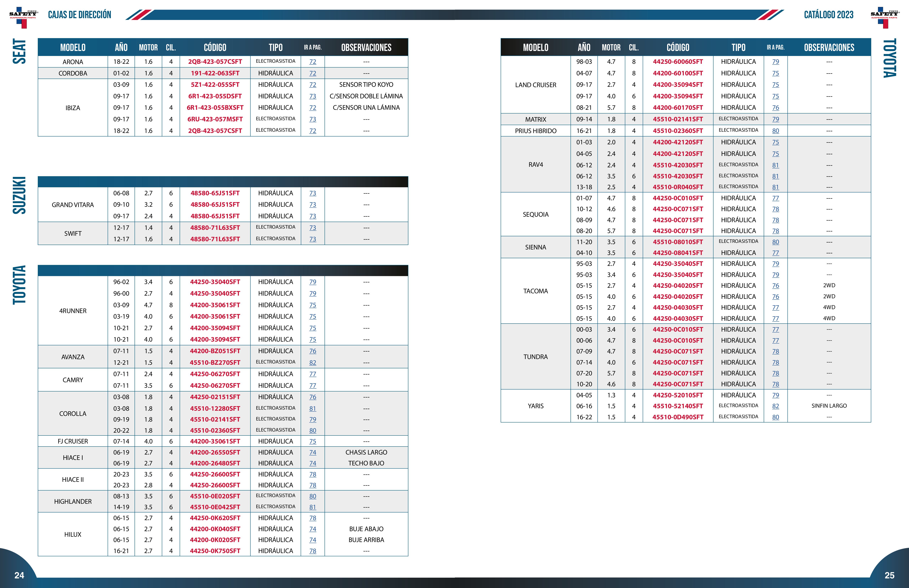Click the CAMRY model cell
Screen dimensions: 909x588
(x=73, y=380)
